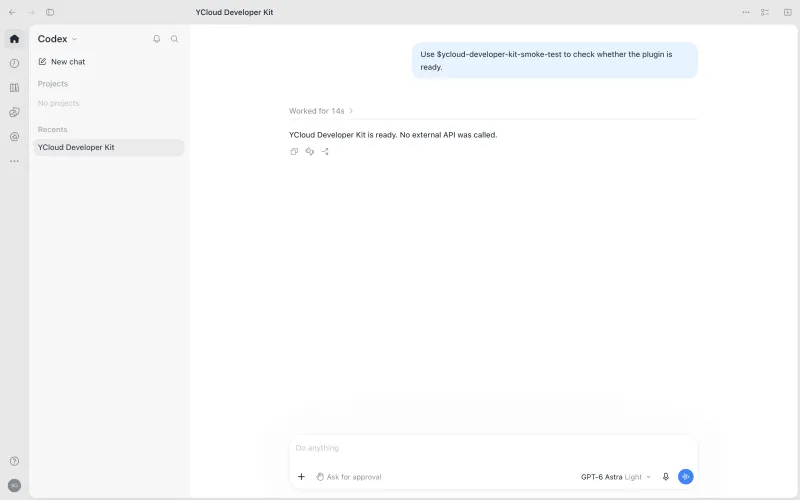Open the at-sign mentions icon
The width and height of the screenshot is (800, 500).
click(x=14, y=137)
